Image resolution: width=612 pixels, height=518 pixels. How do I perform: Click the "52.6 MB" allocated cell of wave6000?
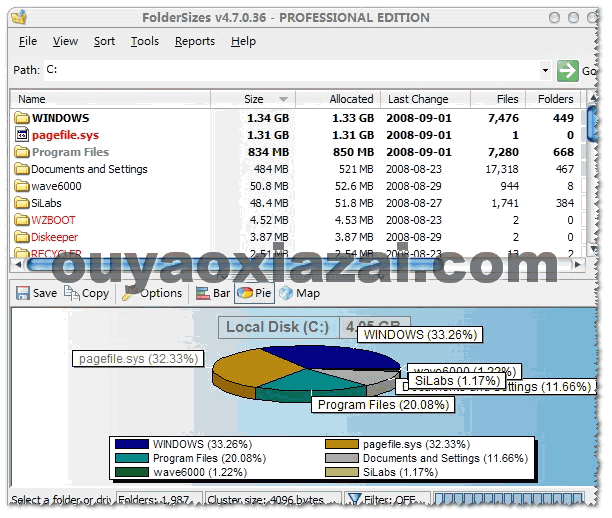(x=354, y=186)
